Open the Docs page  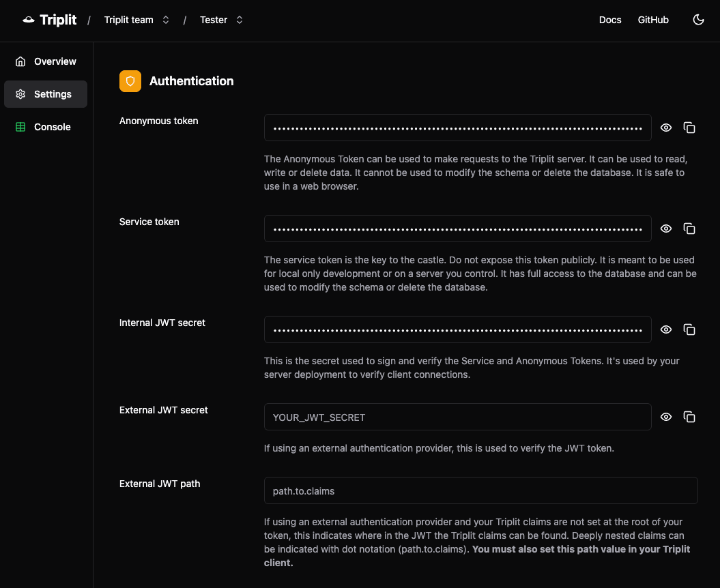pyautogui.click(x=609, y=20)
